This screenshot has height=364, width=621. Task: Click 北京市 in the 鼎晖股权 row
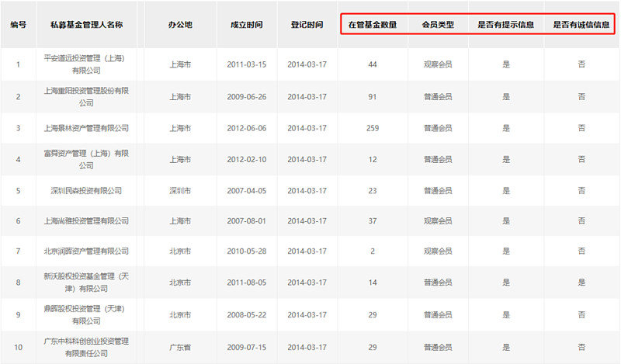tap(180, 314)
